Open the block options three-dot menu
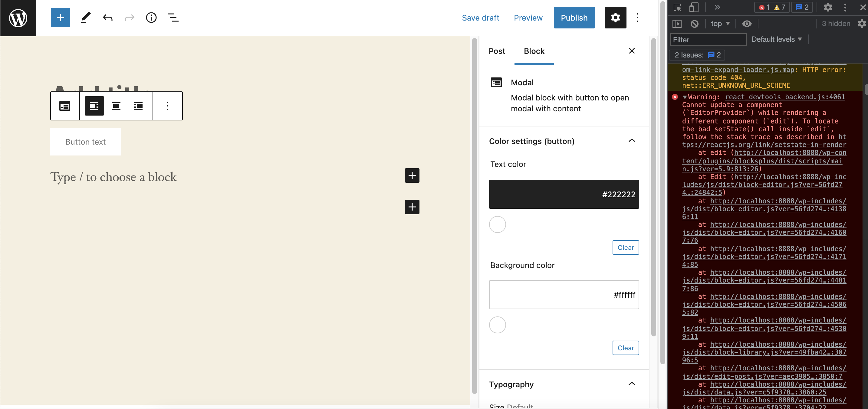This screenshot has height=409, width=868. click(167, 106)
